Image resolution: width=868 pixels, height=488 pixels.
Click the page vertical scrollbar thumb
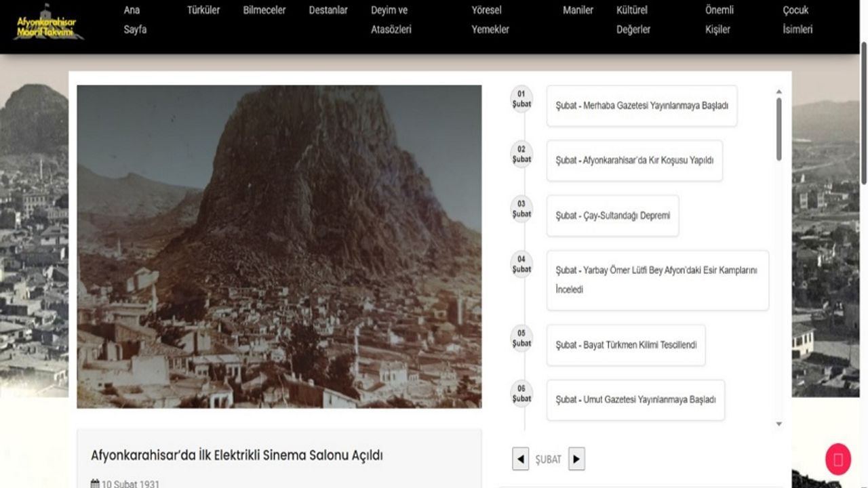(x=863, y=112)
